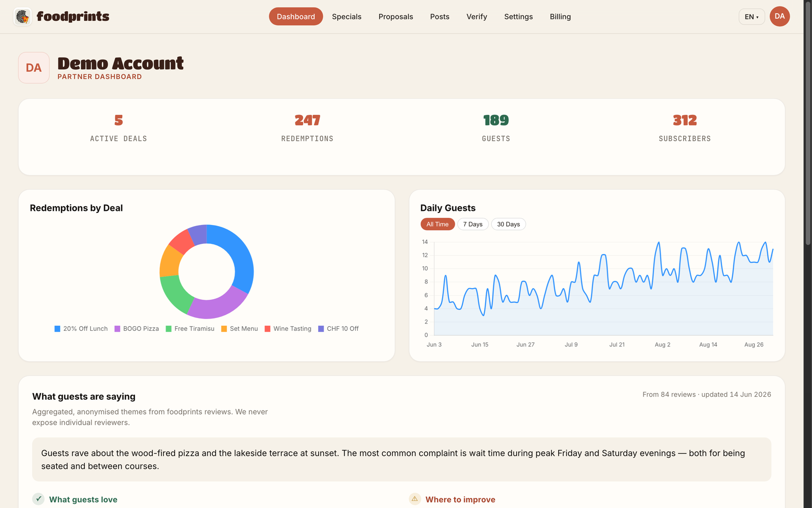Click the foodprints brand name
Screen dimensions: 812x508
[73, 17]
